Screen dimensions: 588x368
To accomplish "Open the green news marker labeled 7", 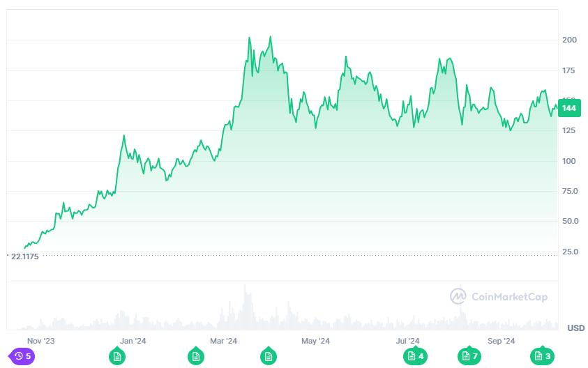I will pos(469,356).
